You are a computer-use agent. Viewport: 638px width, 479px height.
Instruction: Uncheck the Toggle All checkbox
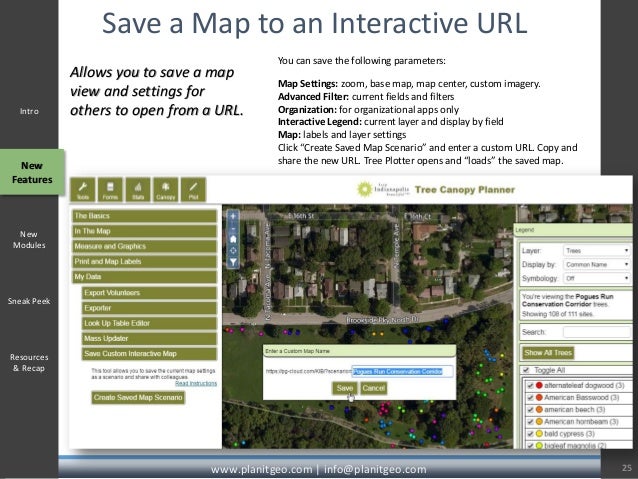(526, 370)
